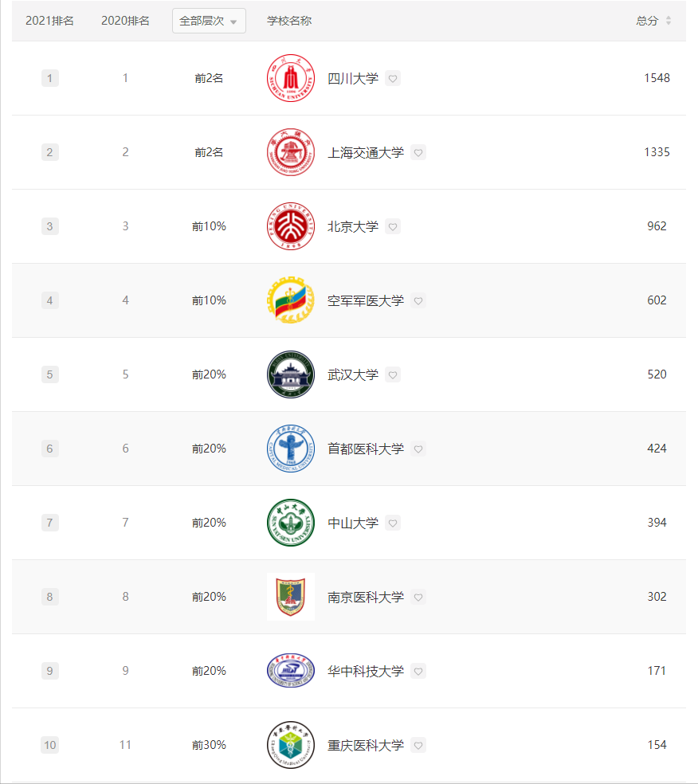Click the Wuhan University logo

tap(290, 374)
